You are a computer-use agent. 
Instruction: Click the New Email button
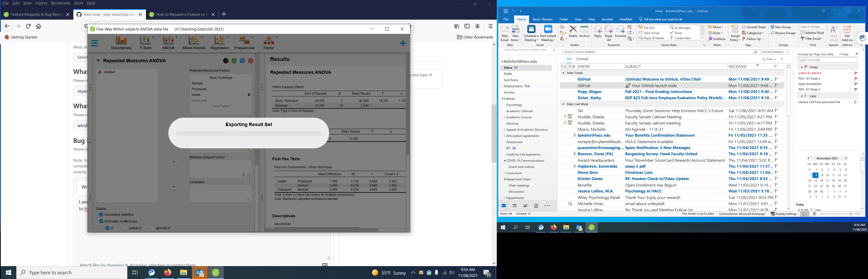(505, 33)
